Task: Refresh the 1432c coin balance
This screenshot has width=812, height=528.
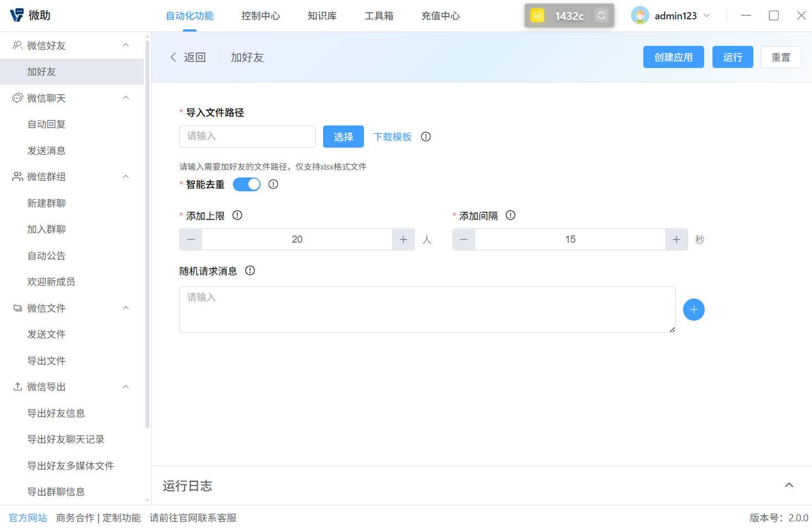Action: [x=601, y=15]
